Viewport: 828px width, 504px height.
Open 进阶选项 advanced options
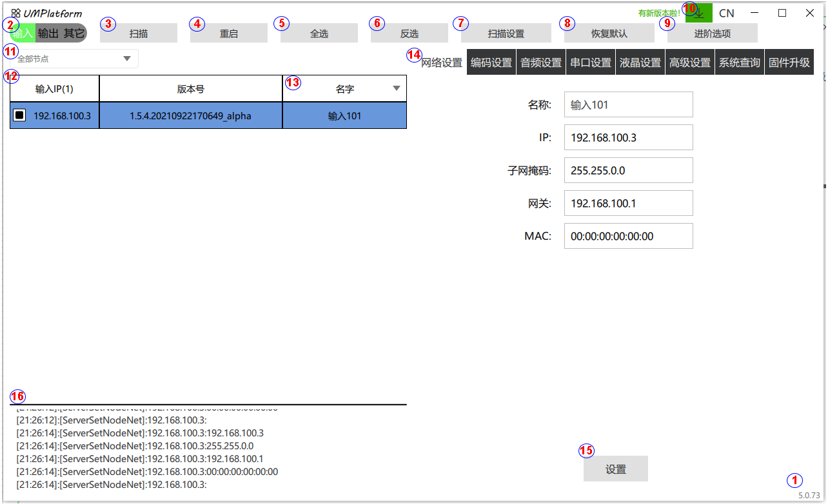[713, 34]
